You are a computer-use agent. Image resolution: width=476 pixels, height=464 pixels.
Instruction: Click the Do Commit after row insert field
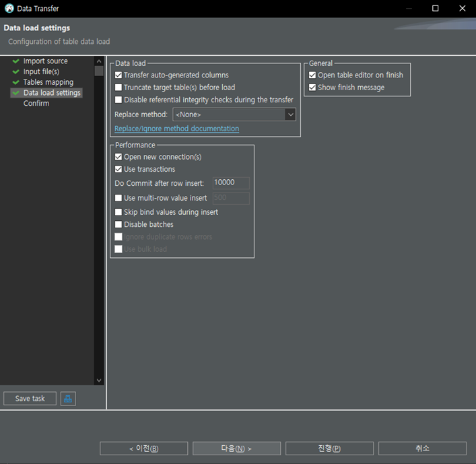click(x=231, y=183)
